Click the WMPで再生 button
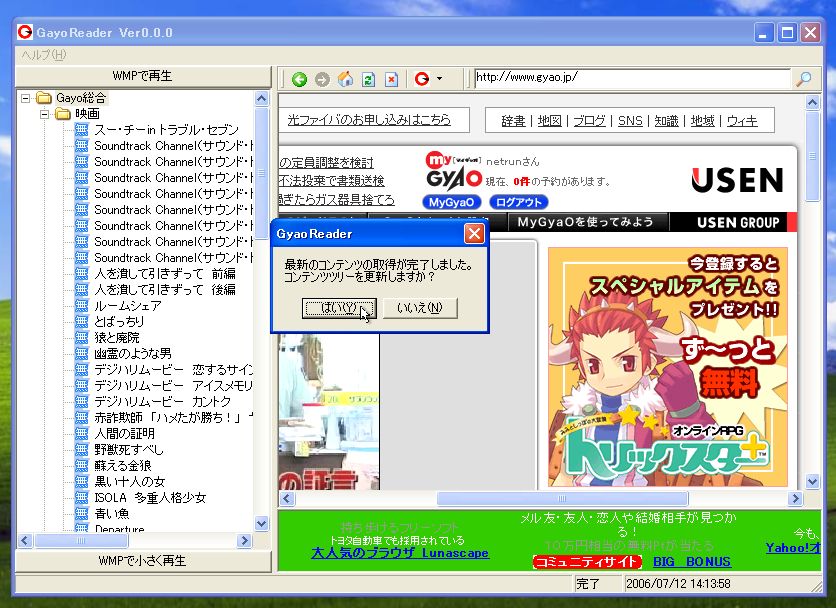Image resolution: width=836 pixels, height=608 pixels. pos(142,76)
